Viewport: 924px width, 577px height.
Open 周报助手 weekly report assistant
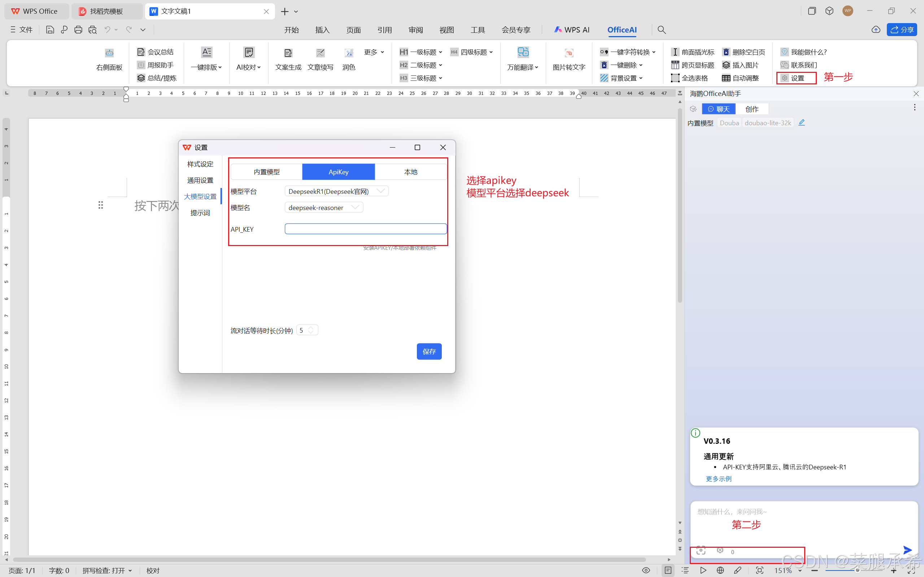(155, 65)
